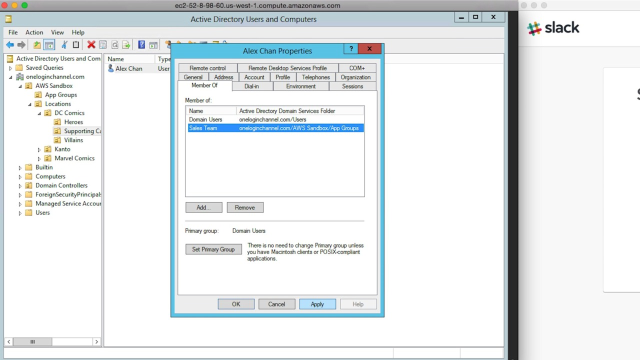The image size is (640, 360).
Task: Click the Alex Chan user icon
Action: click(111, 68)
